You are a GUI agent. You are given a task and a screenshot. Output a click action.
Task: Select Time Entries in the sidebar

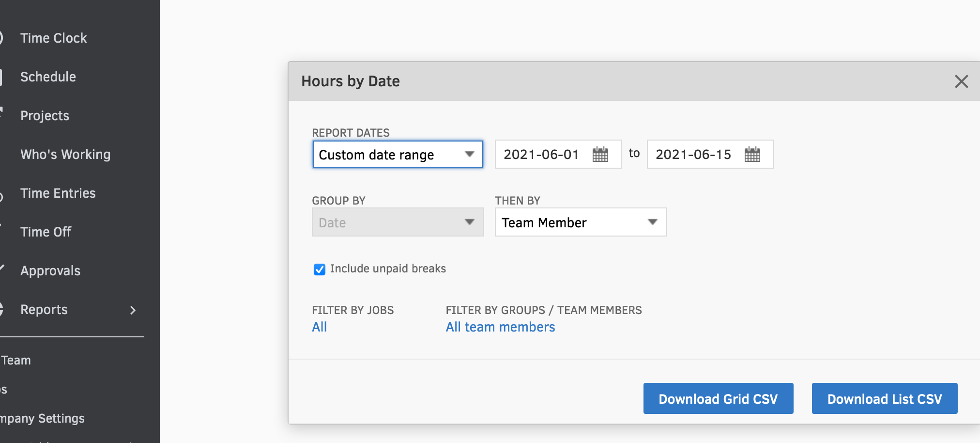[58, 193]
